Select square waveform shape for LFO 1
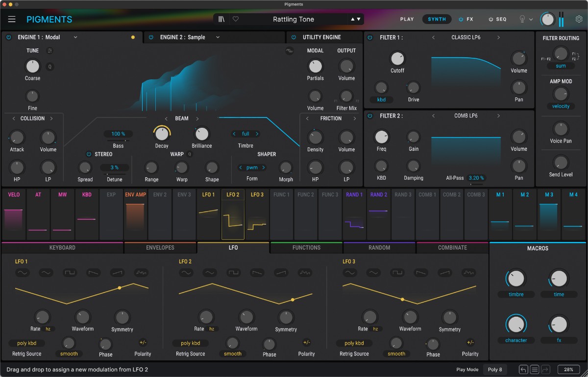Screen dimensions: 588x377 [70, 272]
